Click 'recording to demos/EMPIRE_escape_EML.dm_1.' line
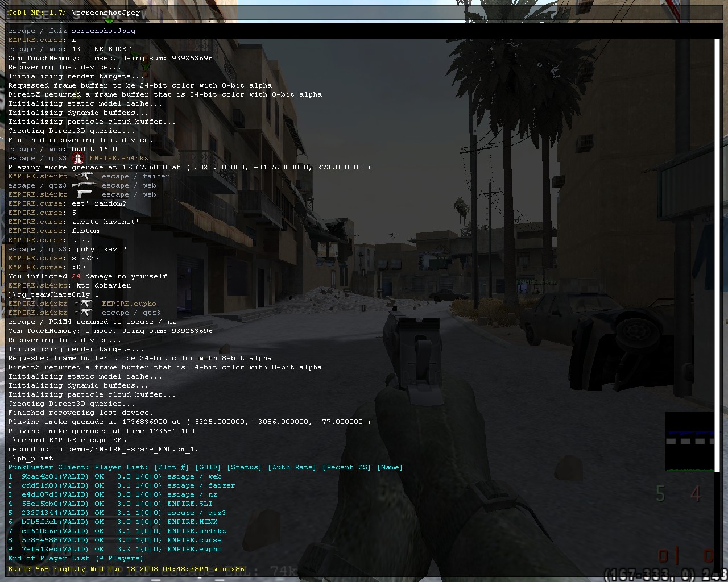 pos(104,449)
